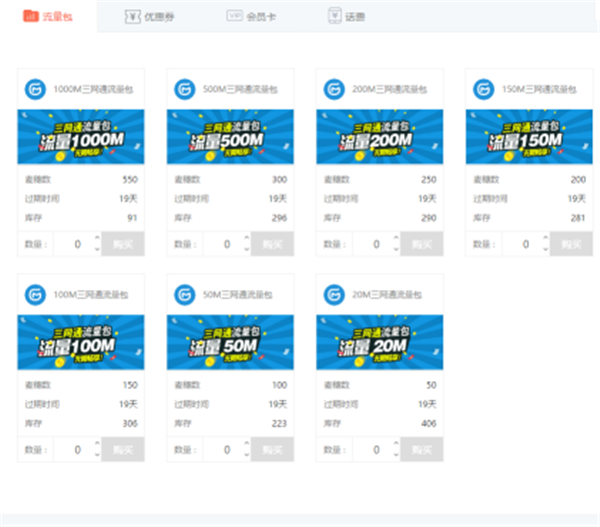Increase quantity for 50M package
600x527 pixels.
[x=247, y=444]
